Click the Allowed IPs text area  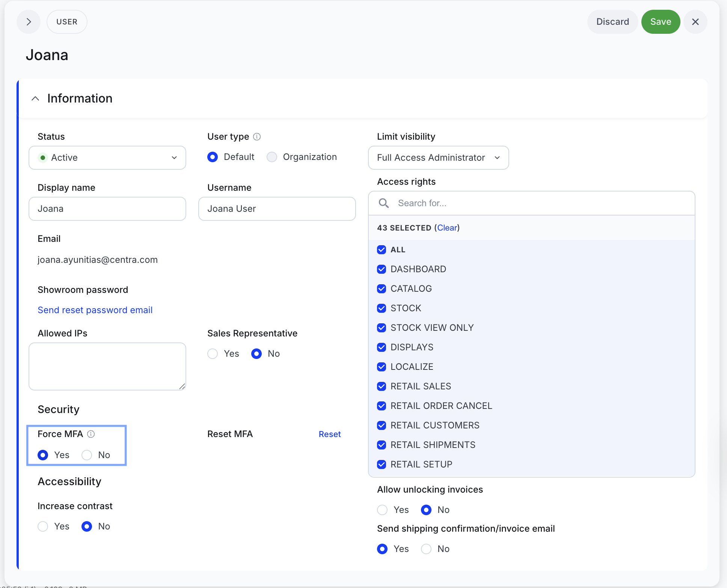[107, 366]
